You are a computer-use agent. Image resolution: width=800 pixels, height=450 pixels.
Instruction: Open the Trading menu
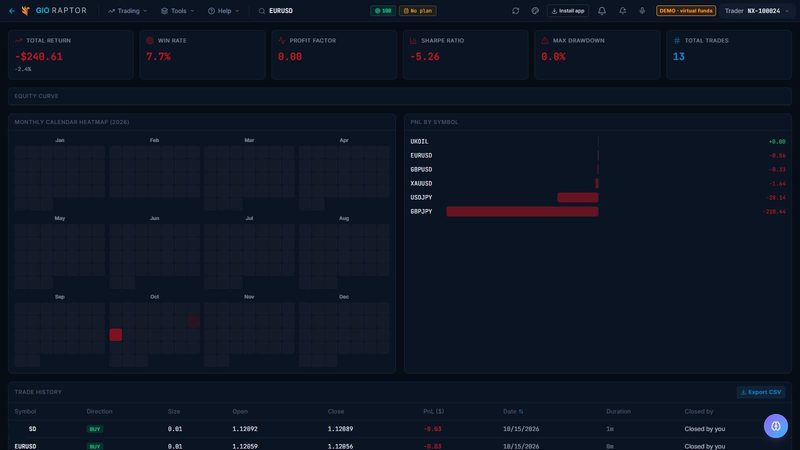pos(128,11)
